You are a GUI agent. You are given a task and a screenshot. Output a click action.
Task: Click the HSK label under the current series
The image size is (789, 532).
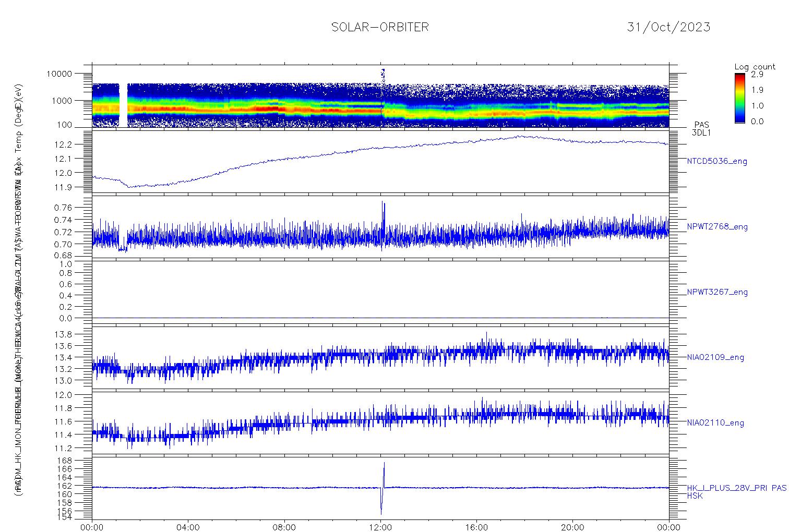coord(695,496)
